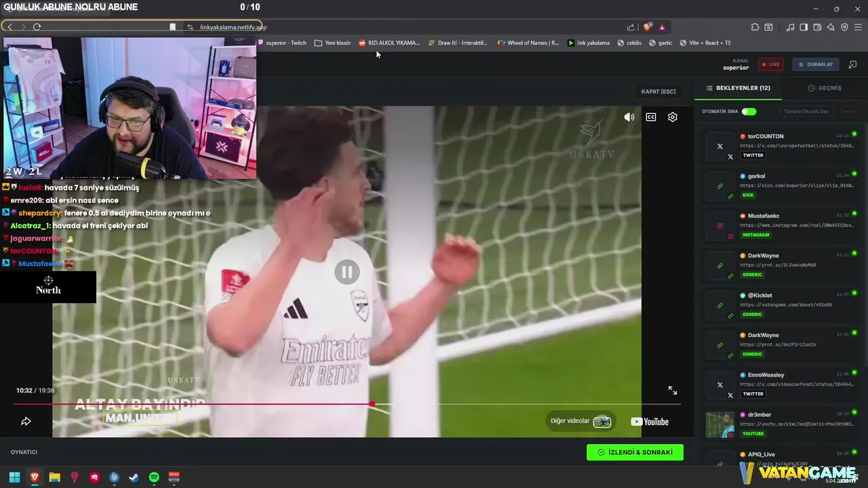Open Mustafaekc's Instagram thumbnail icon
868x488 pixels.
(720, 226)
